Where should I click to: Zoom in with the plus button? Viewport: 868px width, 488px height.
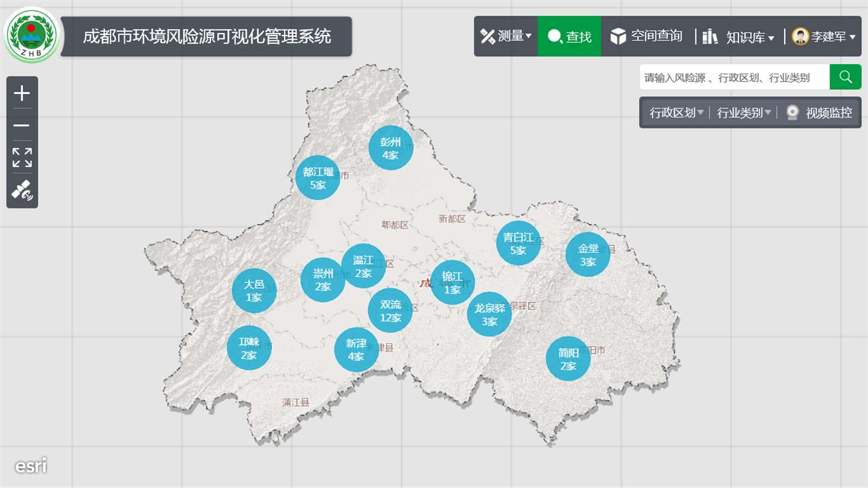coord(22,93)
